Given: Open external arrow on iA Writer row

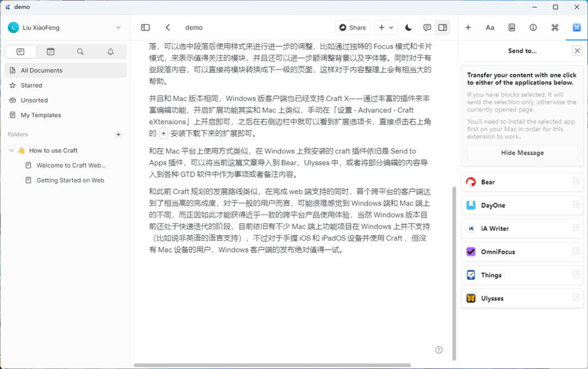Looking at the screenshot, I should coord(576,228).
